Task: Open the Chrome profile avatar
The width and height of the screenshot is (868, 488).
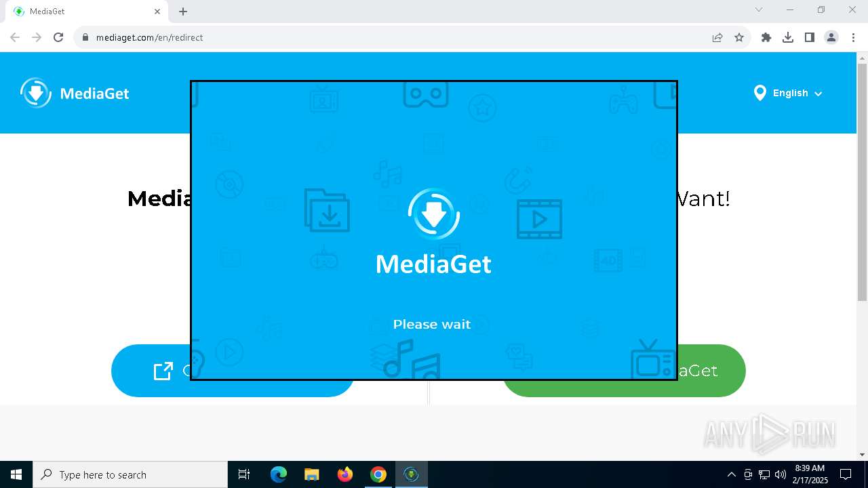Action: click(x=831, y=37)
